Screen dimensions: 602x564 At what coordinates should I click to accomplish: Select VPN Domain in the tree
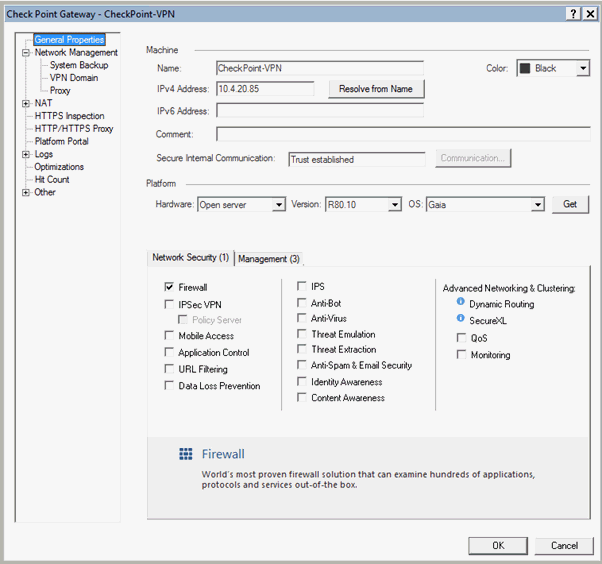(x=74, y=78)
